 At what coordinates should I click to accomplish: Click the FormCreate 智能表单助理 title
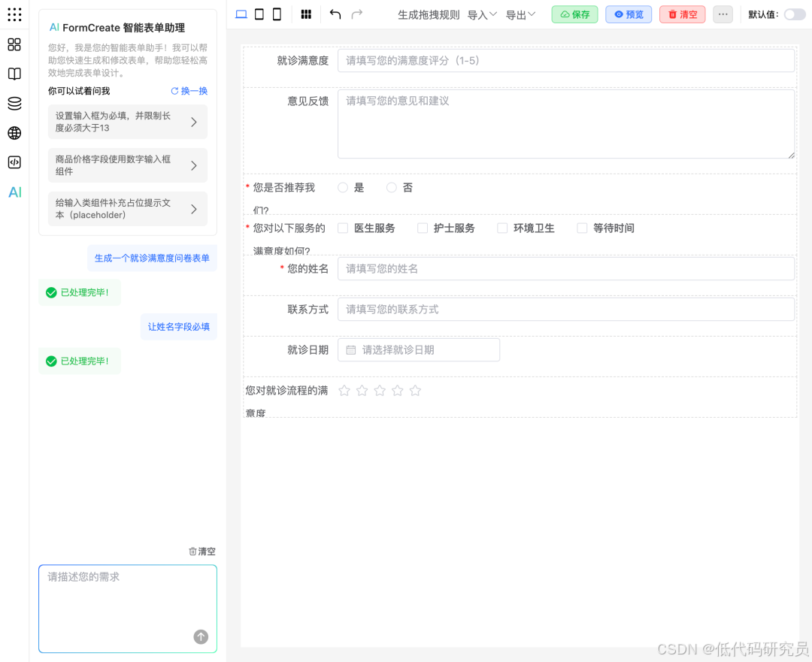point(124,28)
